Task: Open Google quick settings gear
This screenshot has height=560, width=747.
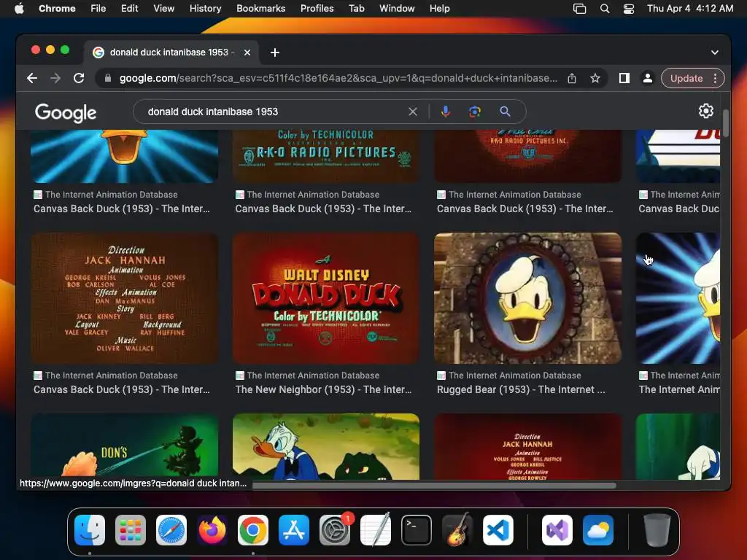Action: click(705, 111)
